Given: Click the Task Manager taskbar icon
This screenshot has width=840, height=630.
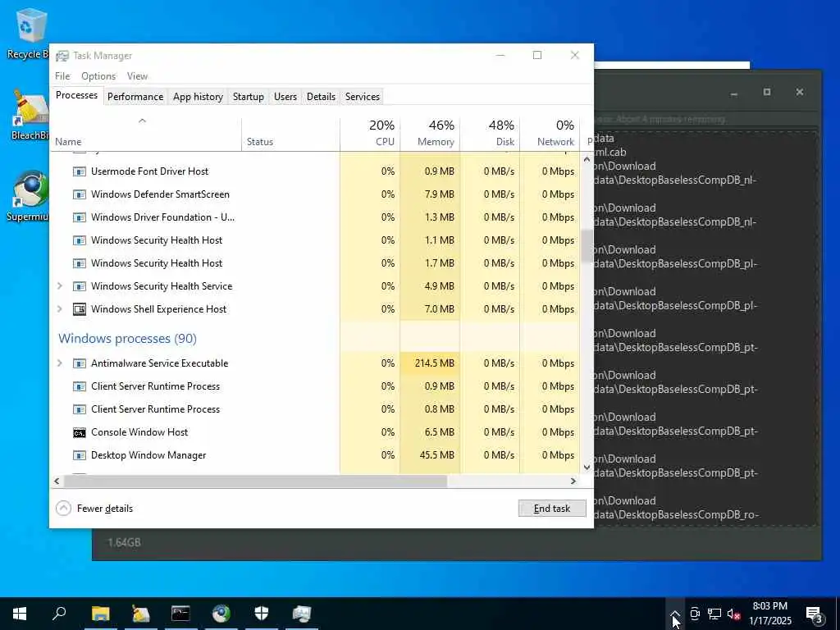Looking at the screenshot, I should [301, 614].
